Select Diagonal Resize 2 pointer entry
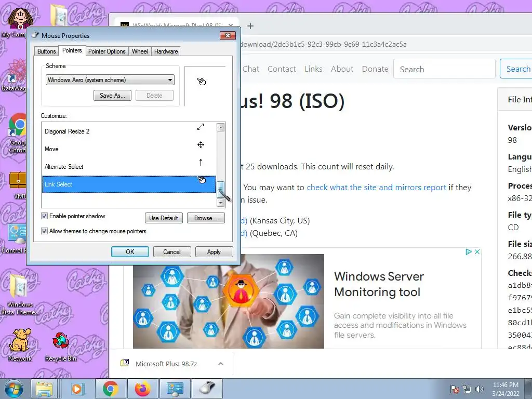This screenshot has height=399, width=532. pyautogui.click(x=129, y=131)
